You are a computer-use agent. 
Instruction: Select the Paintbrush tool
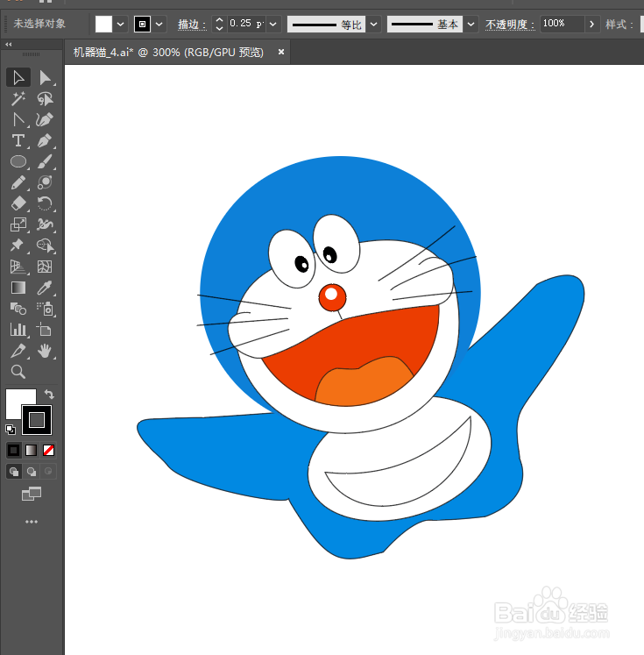(45, 161)
